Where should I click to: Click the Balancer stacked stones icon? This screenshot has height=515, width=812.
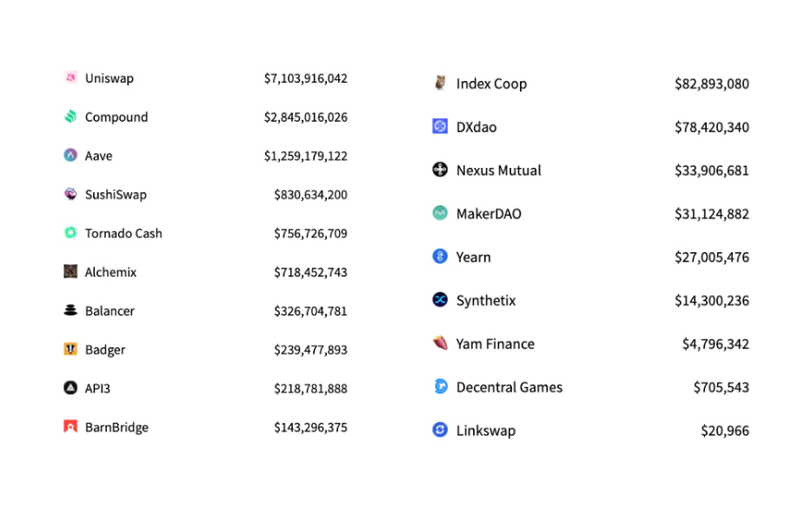click(70, 311)
